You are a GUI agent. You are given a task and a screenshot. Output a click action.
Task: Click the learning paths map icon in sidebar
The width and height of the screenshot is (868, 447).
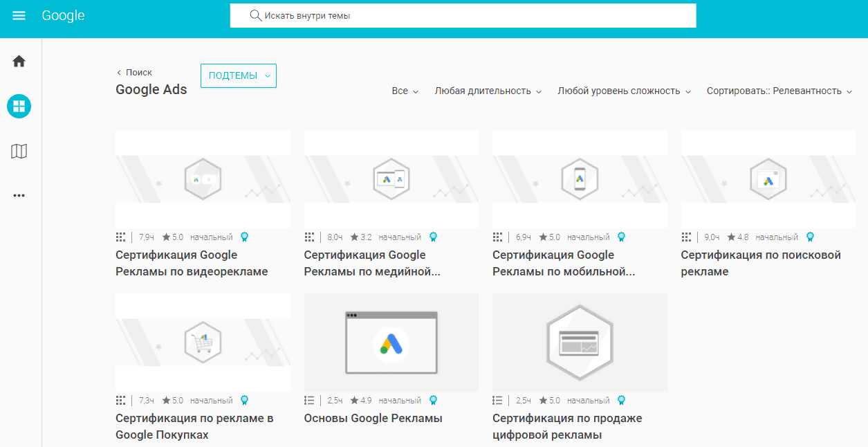point(19,152)
